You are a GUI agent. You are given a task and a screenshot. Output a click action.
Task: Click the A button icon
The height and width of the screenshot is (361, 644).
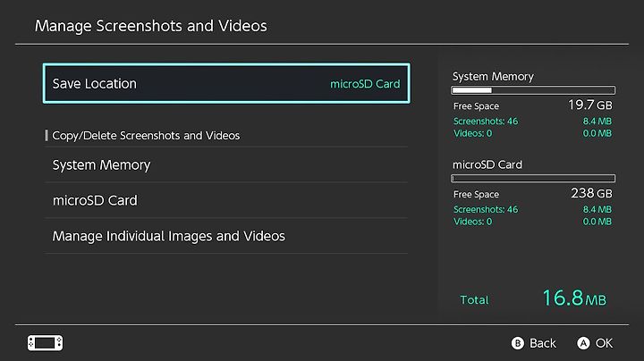tap(583, 343)
